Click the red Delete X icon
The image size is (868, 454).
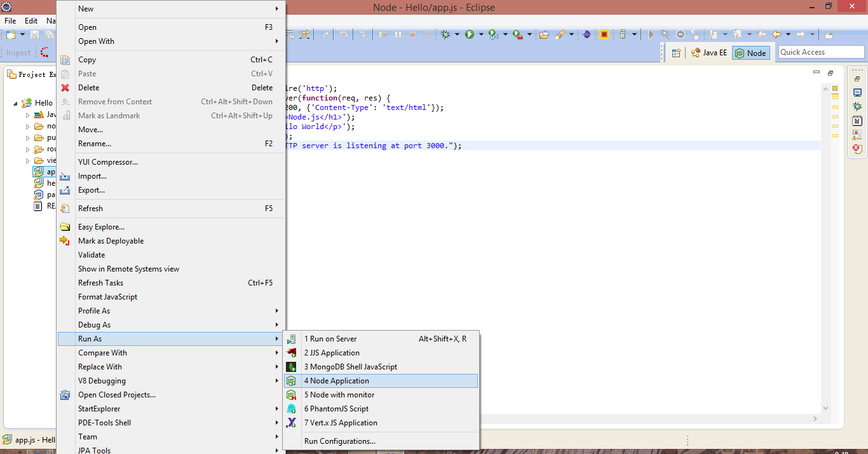point(65,88)
